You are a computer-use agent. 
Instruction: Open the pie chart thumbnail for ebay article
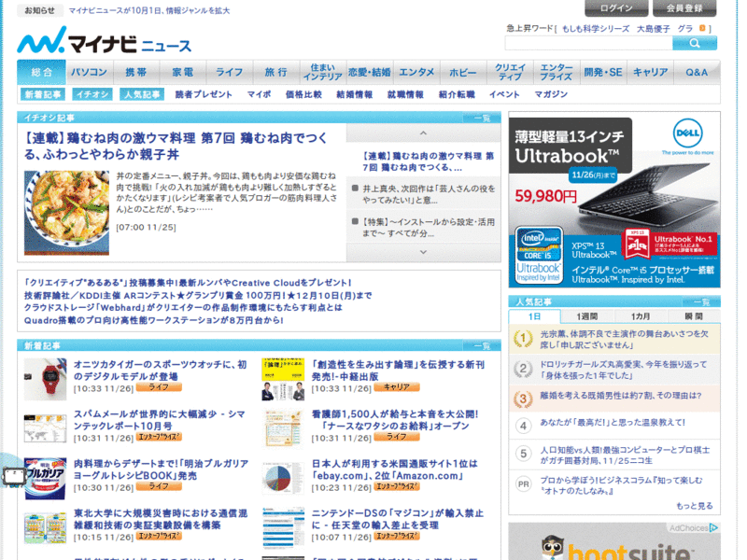[x=283, y=479]
